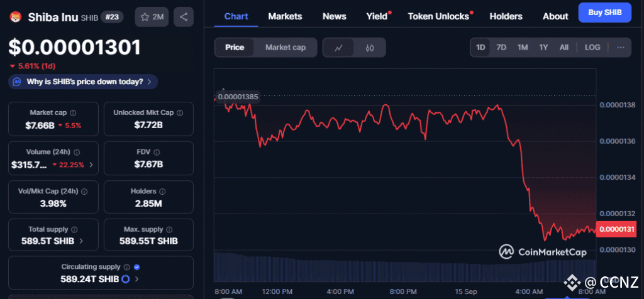Open the Holders tab
The width and height of the screenshot is (644, 299).
click(506, 16)
